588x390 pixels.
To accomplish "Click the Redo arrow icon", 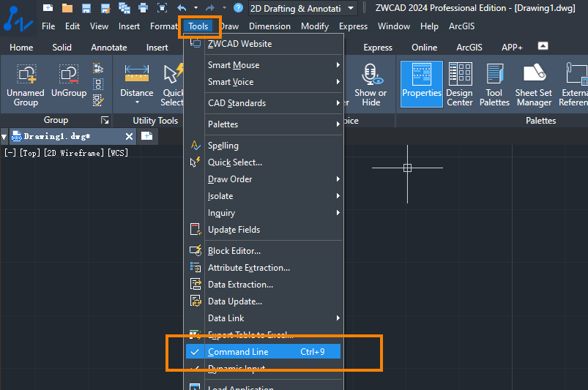I will click(x=210, y=8).
